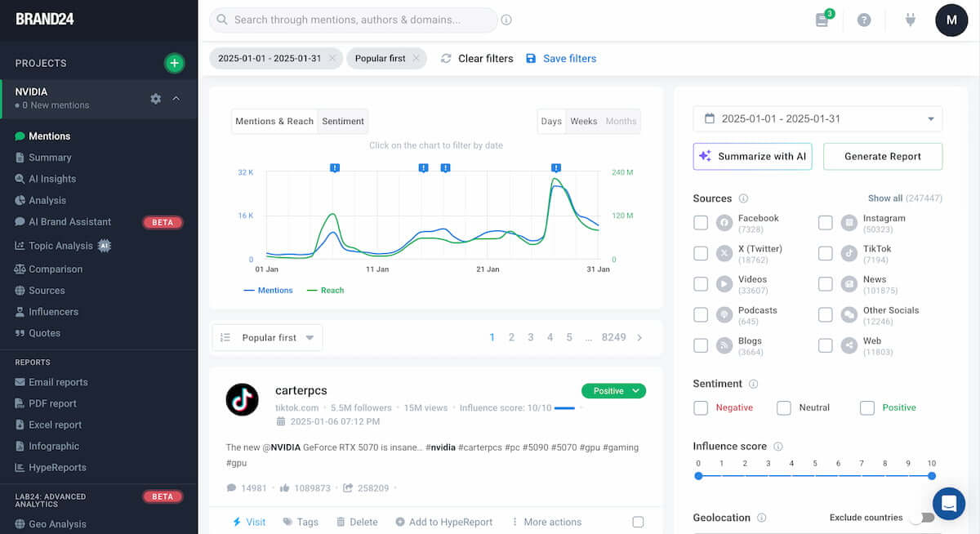980x534 pixels.
Task: Open NVIDIA project settings gear
Action: pos(155,98)
